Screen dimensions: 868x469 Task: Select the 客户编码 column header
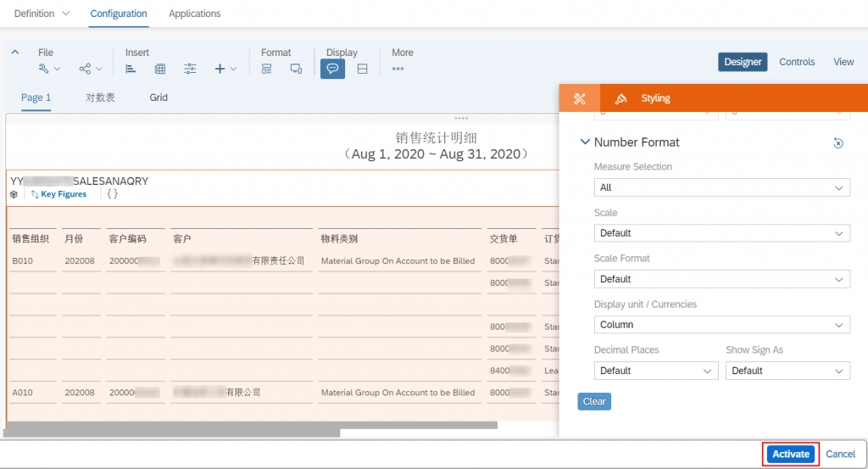(x=127, y=238)
